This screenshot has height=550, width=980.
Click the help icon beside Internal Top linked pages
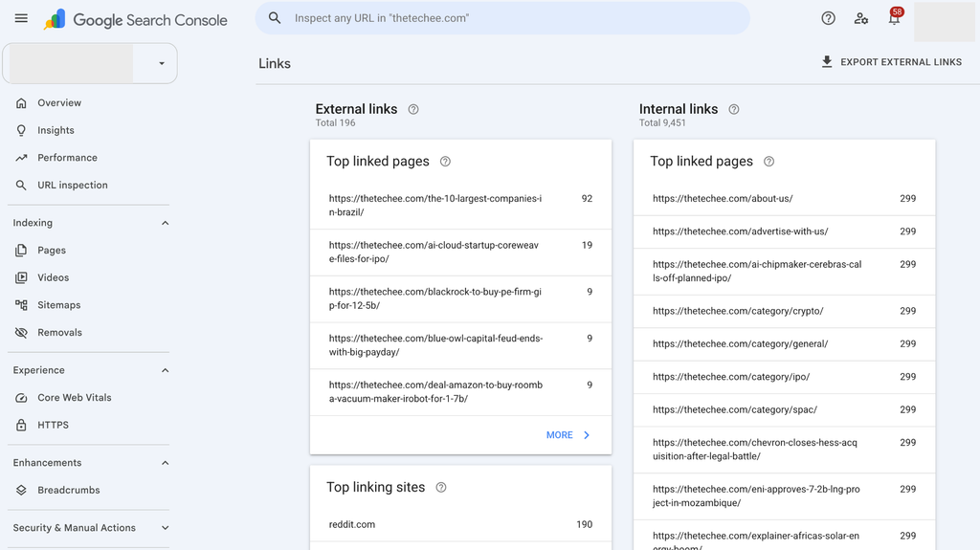pos(768,162)
